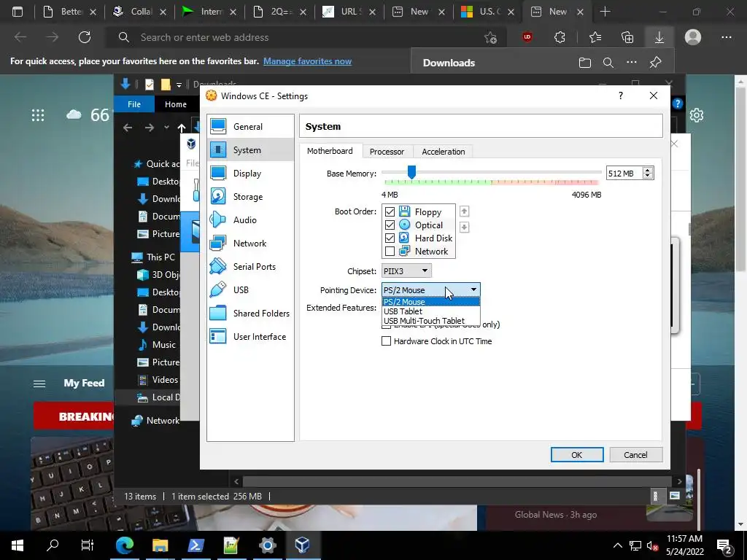This screenshot has width=747, height=560.
Task: Open recent locations chevron in File Explorer
Action: coord(166,127)
